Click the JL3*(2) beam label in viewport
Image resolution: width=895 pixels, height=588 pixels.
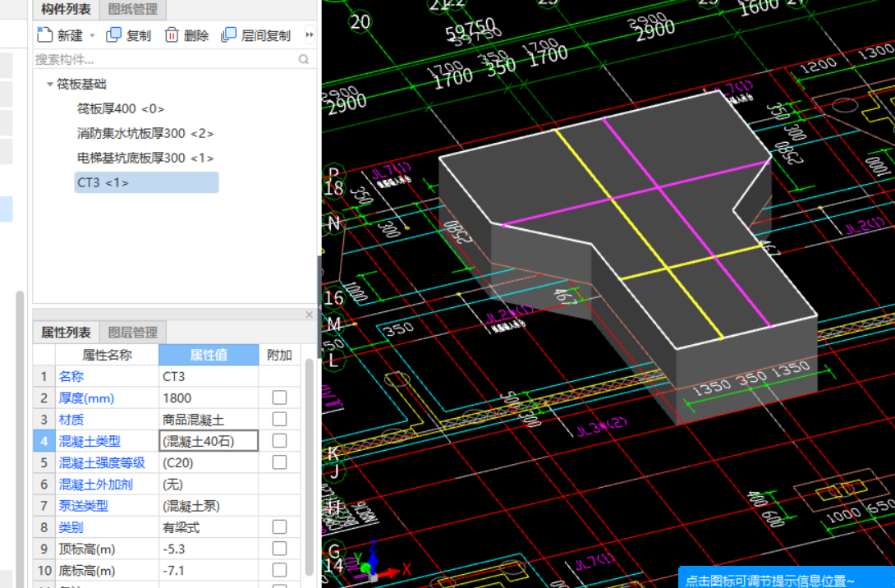pyautogui.click(x=601, y=426)
